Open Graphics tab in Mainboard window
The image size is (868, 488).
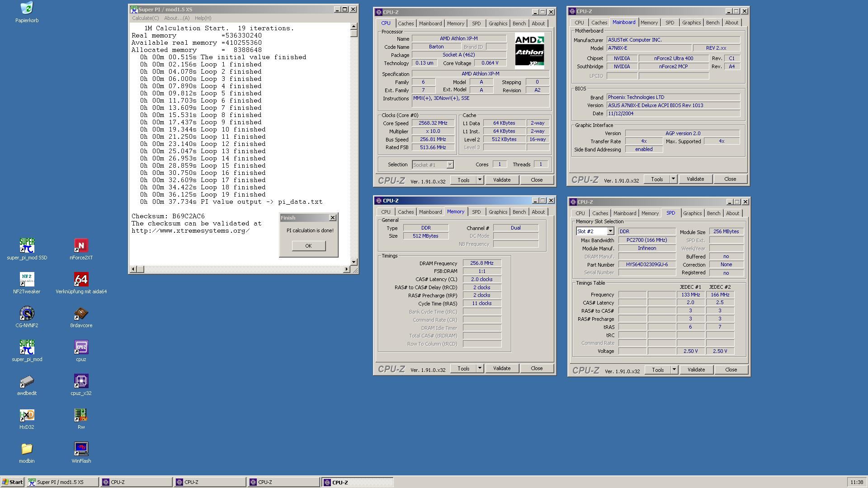pyautogui.click(x=691, y=23)
